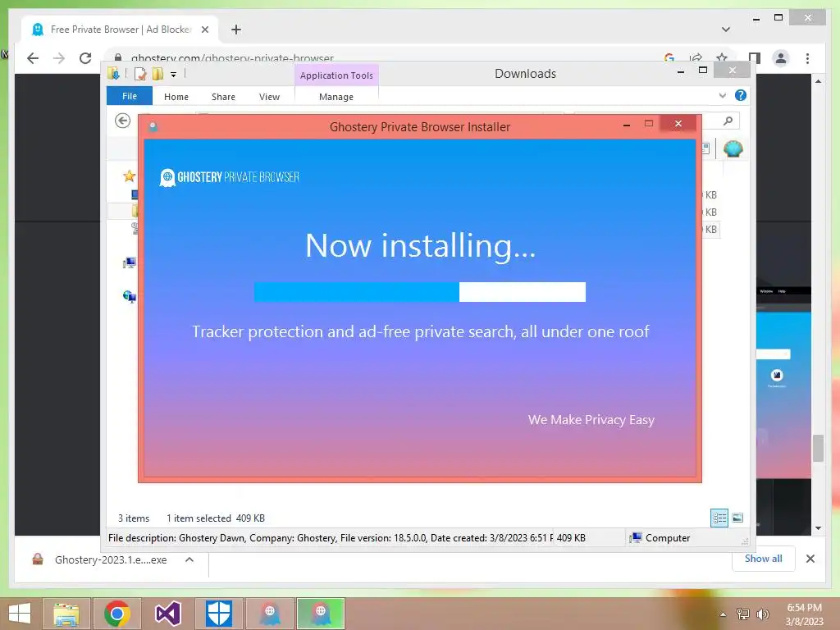The height and width of the screenshot is (630, 840).
Task: Click the installer progress bar
Action: tap(419, 292)
